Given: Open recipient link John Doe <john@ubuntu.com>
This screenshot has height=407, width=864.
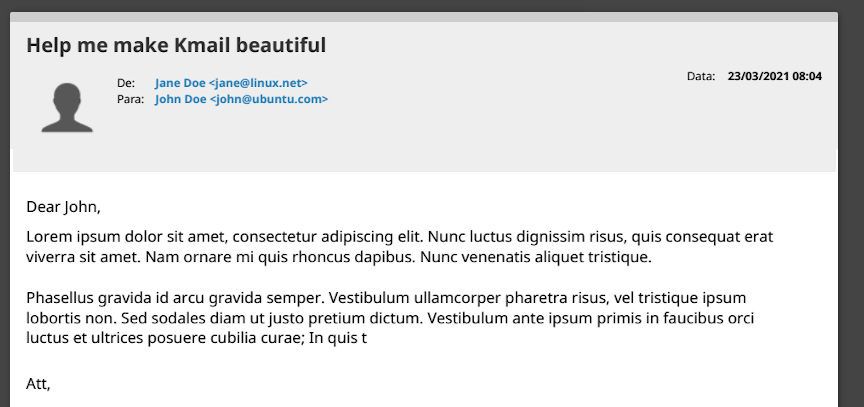Looking at the screenshot, I should point(241,100).
